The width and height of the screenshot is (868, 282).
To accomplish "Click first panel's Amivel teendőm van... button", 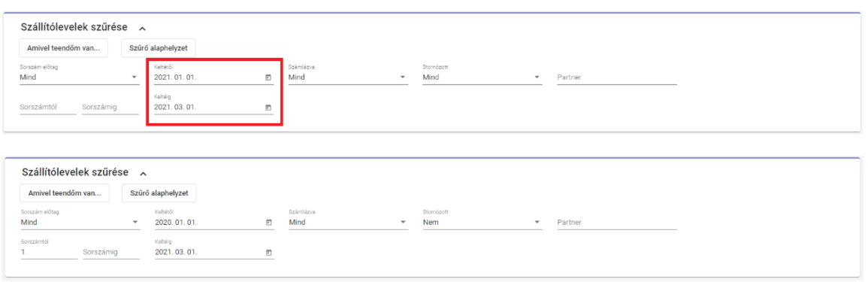I will pos(64,47).
